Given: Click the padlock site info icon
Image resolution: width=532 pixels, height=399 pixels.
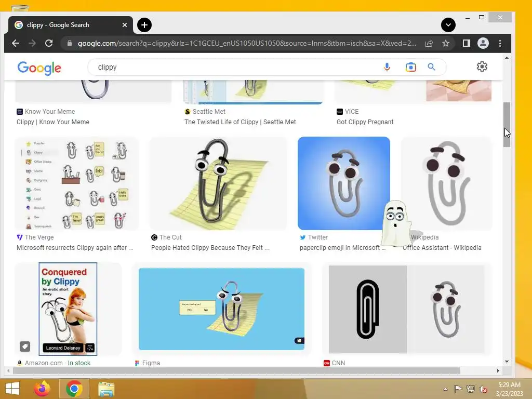Looking at the screenshot, I should 70,43.
